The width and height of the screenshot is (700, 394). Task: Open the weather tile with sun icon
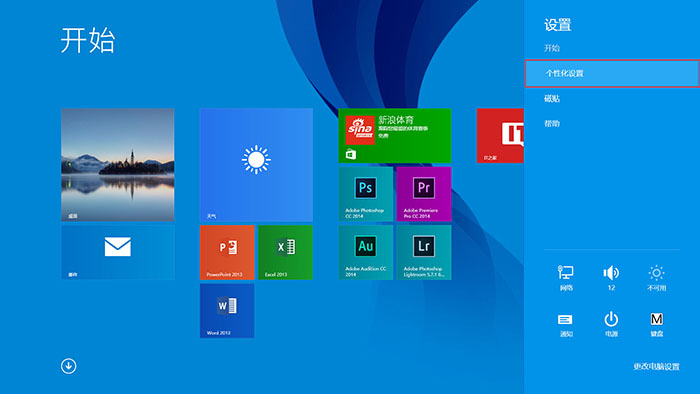256,165
